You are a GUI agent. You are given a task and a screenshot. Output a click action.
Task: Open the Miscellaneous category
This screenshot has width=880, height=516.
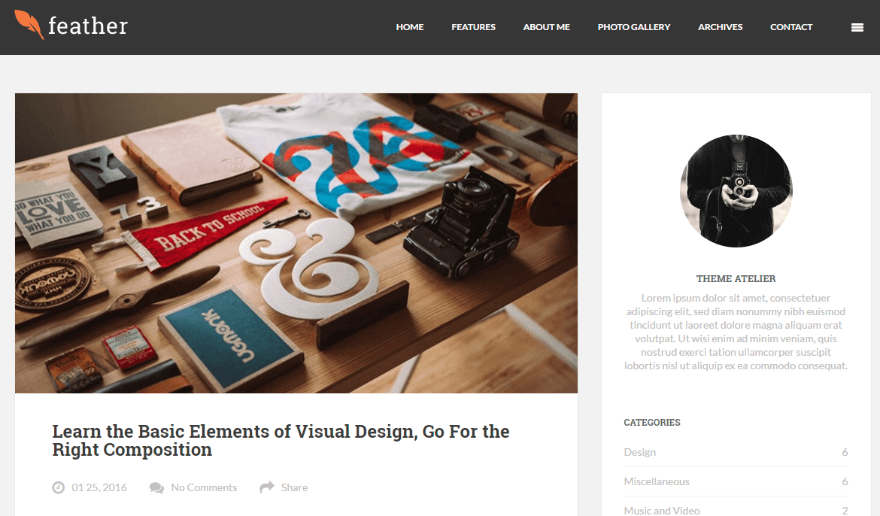click(656, 481)
